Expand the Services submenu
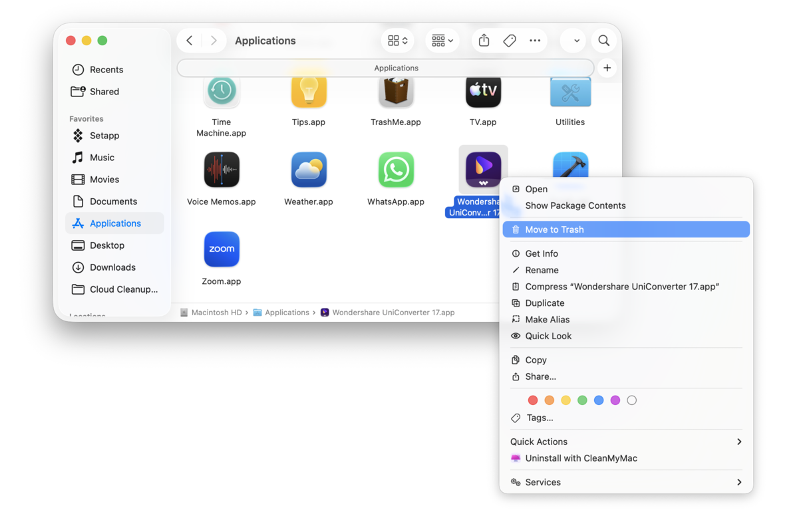Viewport: 809px width, 532px height. click(x=626, y=482)
